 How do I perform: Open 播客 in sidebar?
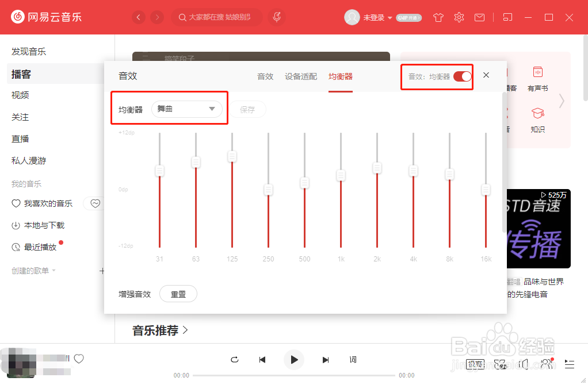click(21, 74)
